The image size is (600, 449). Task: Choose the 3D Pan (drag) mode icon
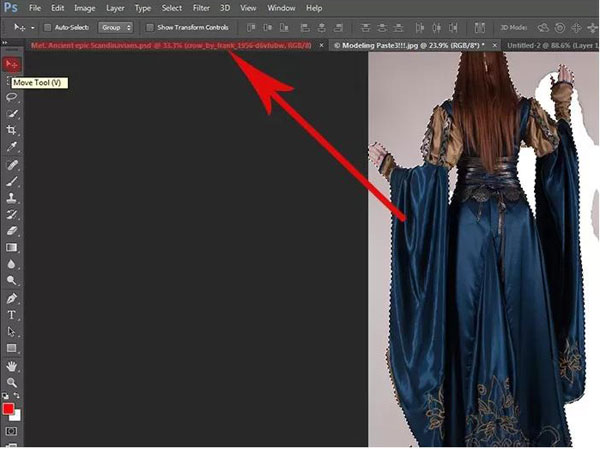[576, 28]
